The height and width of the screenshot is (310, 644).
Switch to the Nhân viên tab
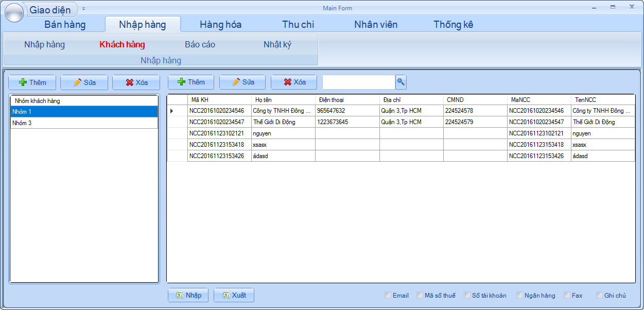click(x=376, y=24)
